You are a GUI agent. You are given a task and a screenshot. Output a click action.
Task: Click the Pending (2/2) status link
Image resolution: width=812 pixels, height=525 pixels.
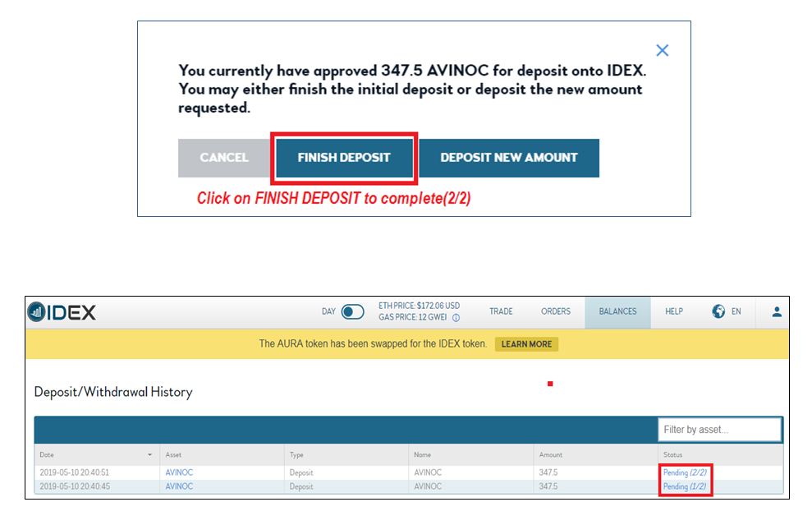tap(685, 472)
